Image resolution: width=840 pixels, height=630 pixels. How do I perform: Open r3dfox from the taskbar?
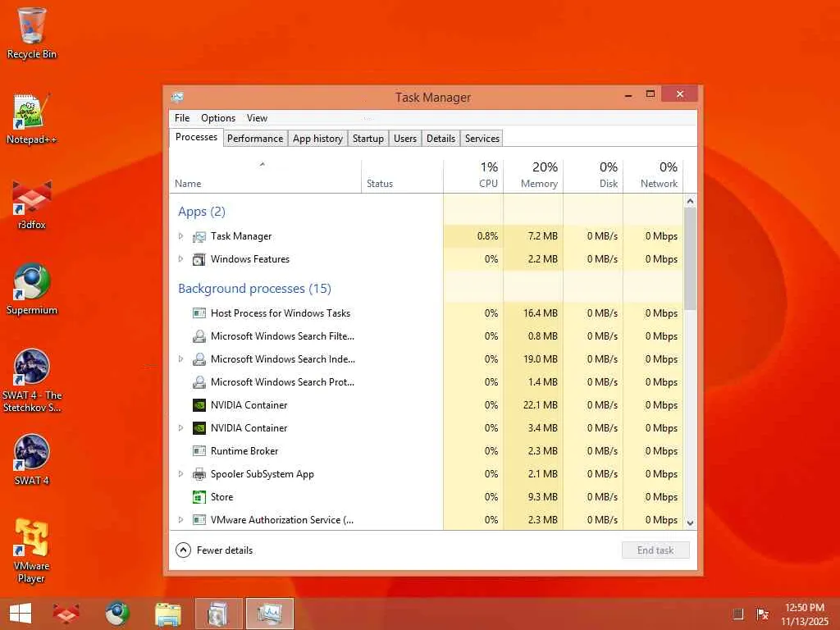click(x=66, y=614)
